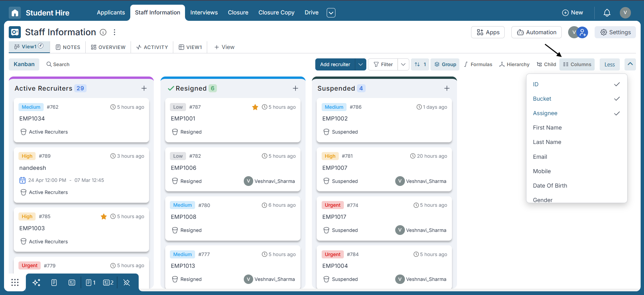Click the Staff Information info icon
This screenshot has height=295, width=644.
pyautogui.click(x=103, y=32)
